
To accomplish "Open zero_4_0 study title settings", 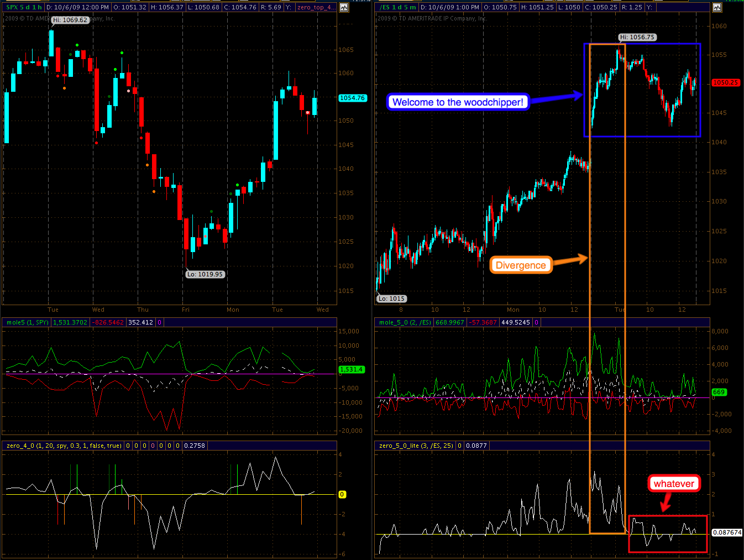I will [x=64, y=446].
